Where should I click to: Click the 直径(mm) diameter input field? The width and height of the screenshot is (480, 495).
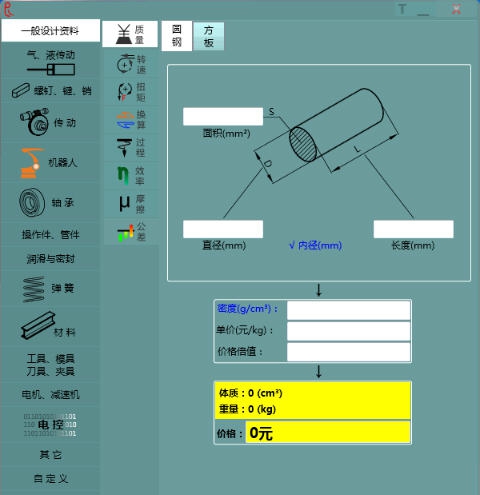point(223,229)
